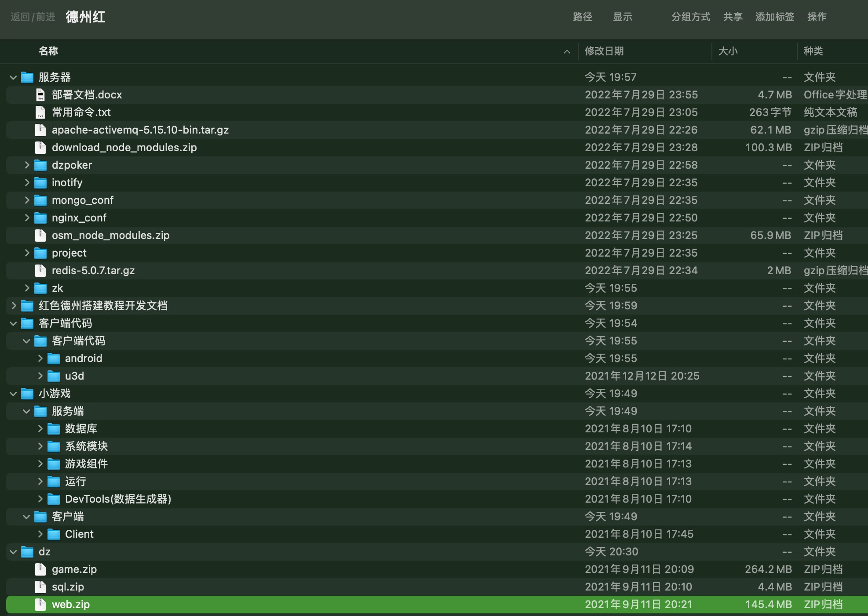The height and width of the screenshot is (616, 868).
Task: Click the Client folder icon
Action: (x=54, y=534)
